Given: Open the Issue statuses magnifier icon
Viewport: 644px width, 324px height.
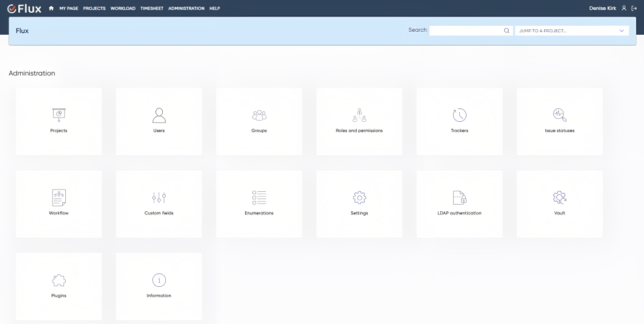Looking at the screenshot, I should click(x=560, y=115).
